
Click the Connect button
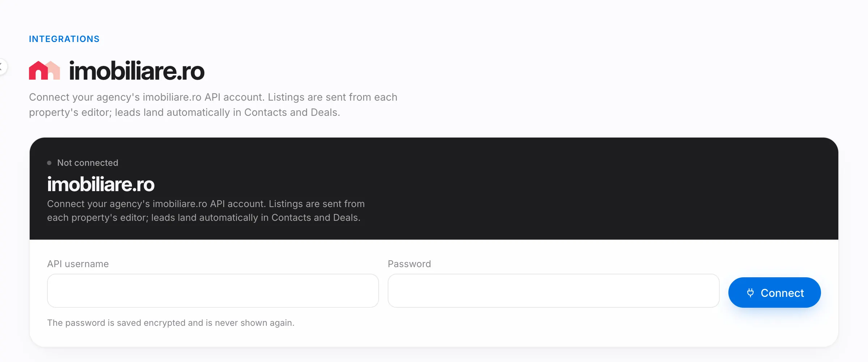tap(774, 292)
